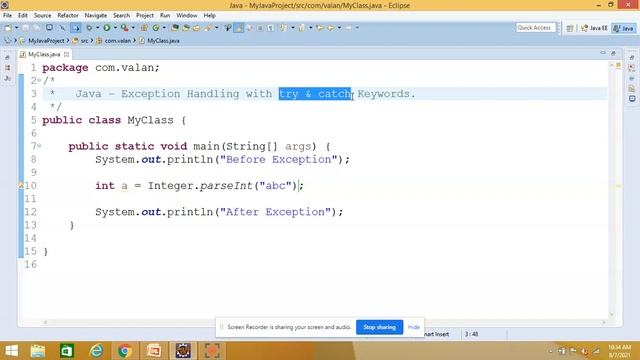Open the Refactor menu
Image resolution: width=640 pixels, height=360 pixels.
[x=68, y=16]
